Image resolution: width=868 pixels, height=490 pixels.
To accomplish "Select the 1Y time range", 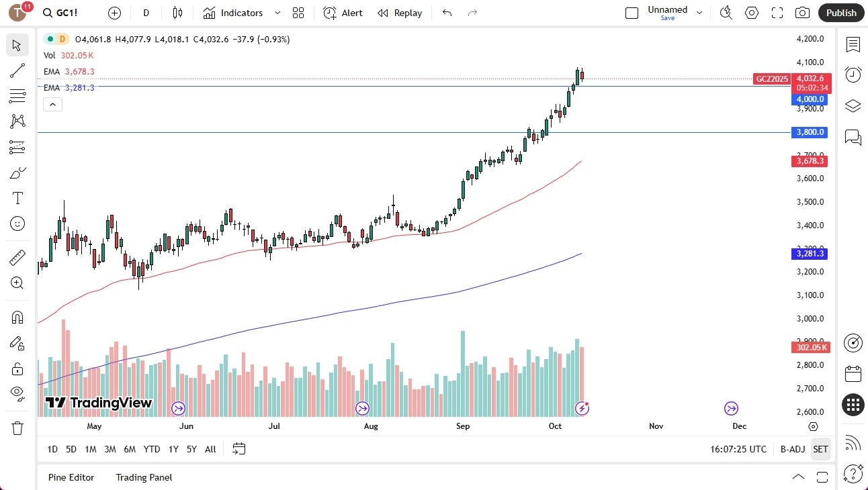I will pos(173,449).
